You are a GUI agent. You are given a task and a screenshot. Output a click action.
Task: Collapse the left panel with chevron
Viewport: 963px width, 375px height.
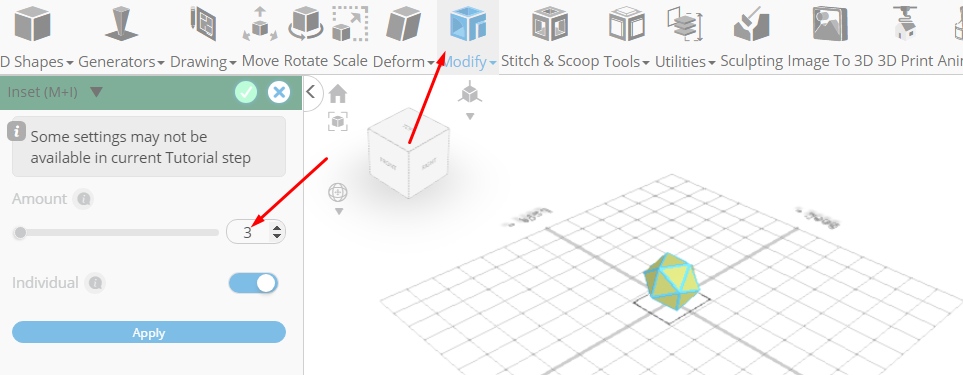coord(311,92)
